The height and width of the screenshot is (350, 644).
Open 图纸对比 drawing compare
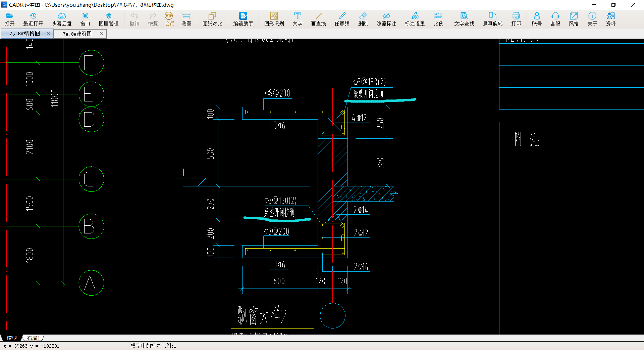tap(212, 19)
